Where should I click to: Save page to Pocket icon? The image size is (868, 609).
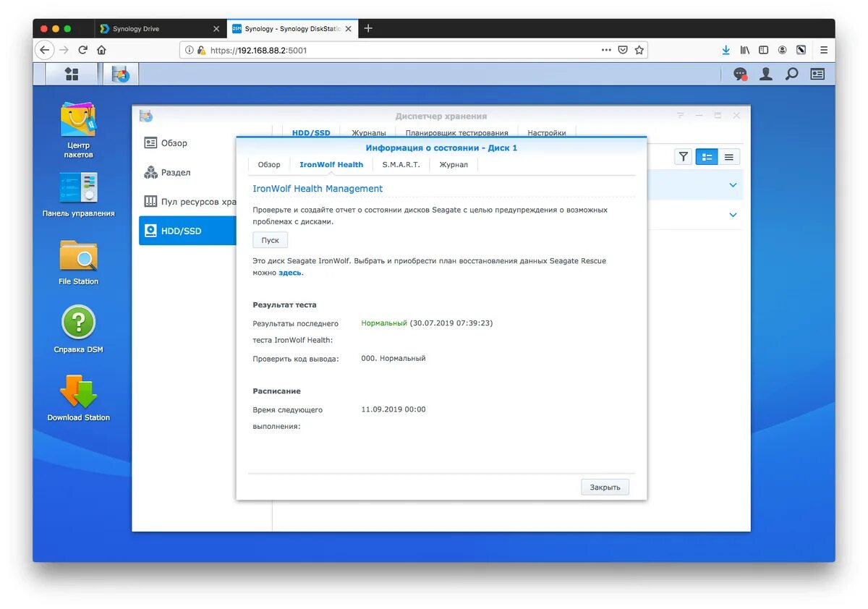point(623,50)
